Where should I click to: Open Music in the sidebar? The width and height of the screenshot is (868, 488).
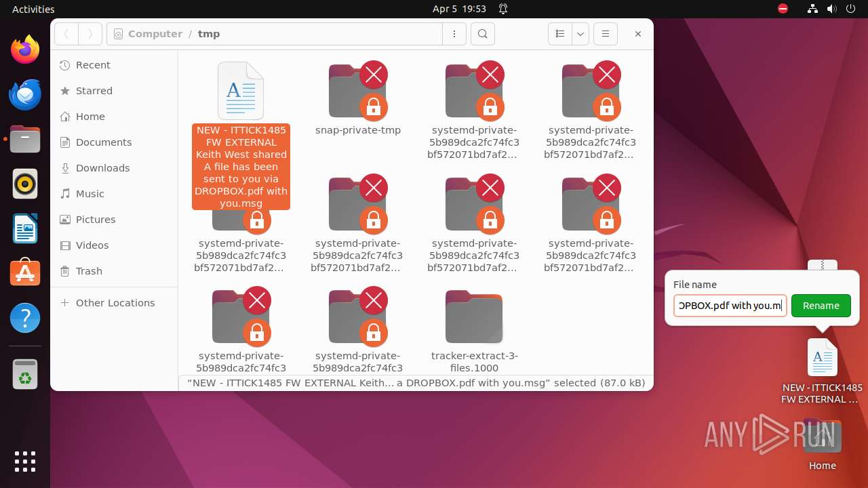tap(114, 194)
